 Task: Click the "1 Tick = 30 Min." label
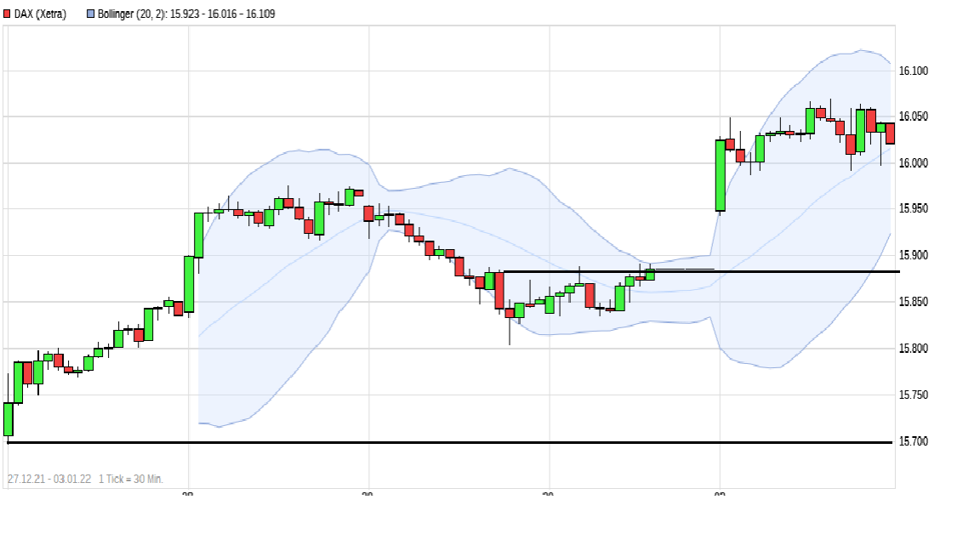tap(132, 477)
